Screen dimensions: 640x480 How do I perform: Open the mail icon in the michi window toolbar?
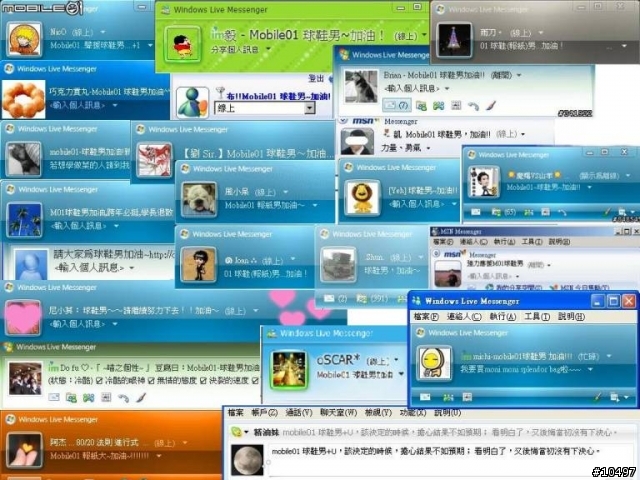coord(425,396)
